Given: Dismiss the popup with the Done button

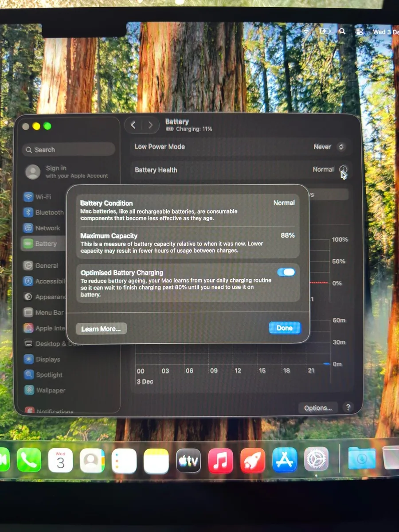Looking at the screenshot, I should [285, 328].
